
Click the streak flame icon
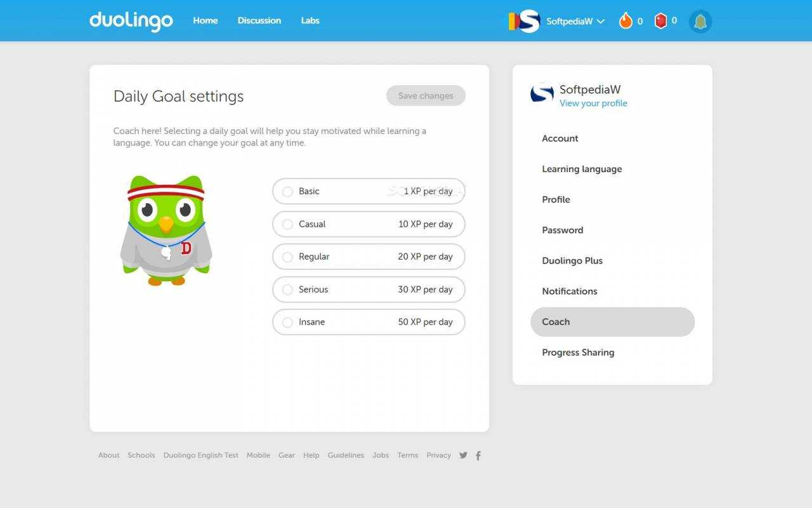click(x=625, y=21)
